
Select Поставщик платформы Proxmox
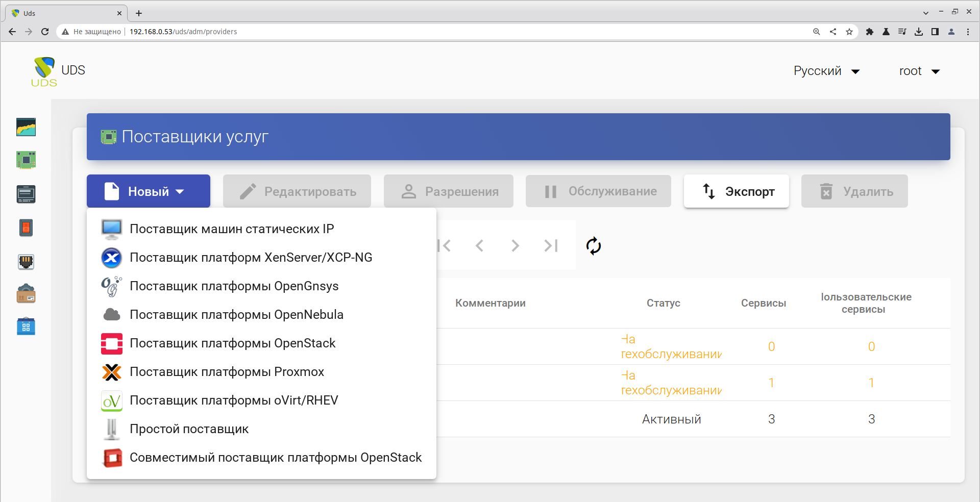(261, 372)
